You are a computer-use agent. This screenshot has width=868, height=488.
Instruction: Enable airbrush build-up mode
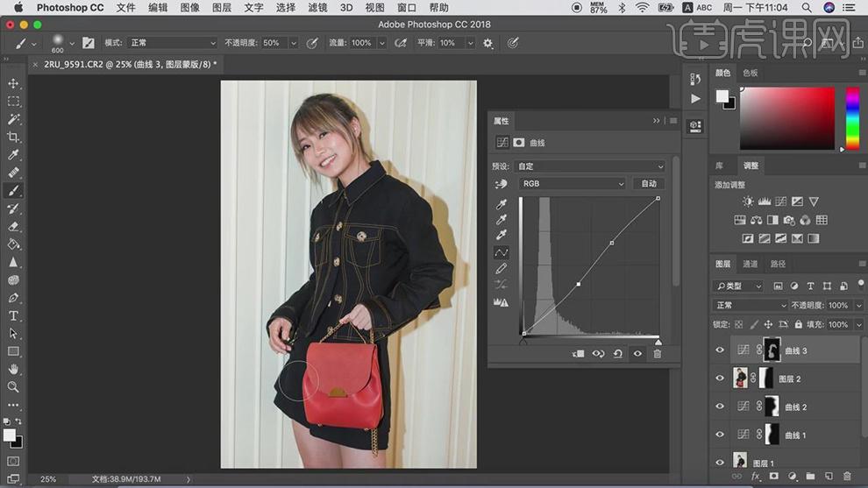click(x=400, y=43)
